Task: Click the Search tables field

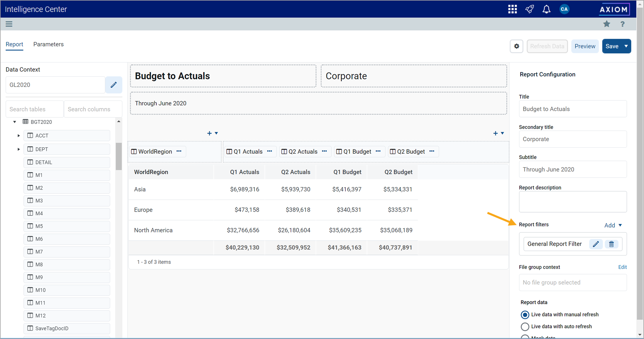Action: click(34, 109)
